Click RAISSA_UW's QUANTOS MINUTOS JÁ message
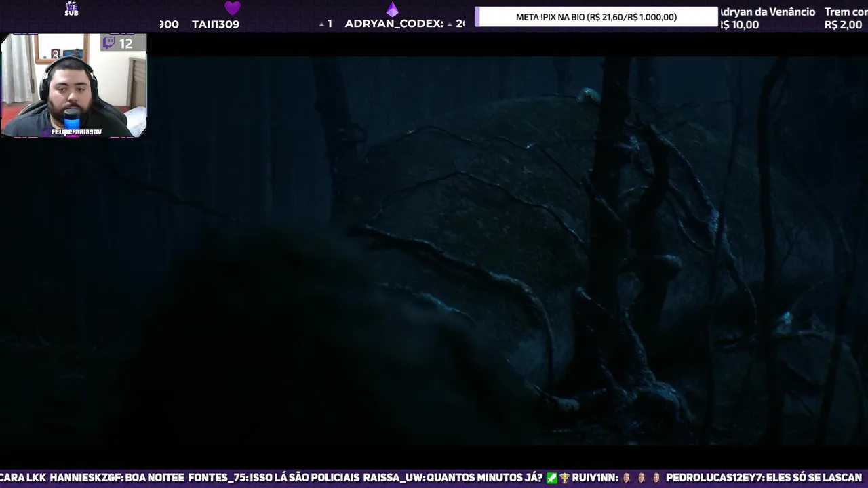868x488 pixels. pos(453,478)
